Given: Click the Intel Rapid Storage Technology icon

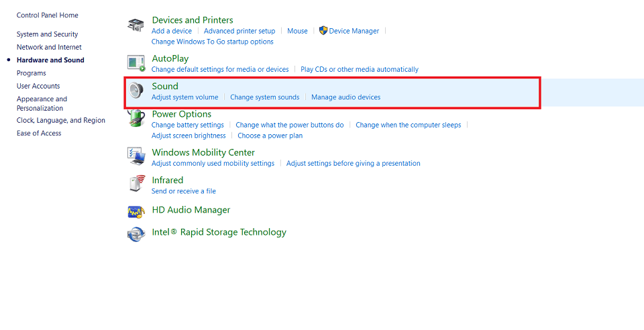Looking at the screenshot, I should (136, 234).
